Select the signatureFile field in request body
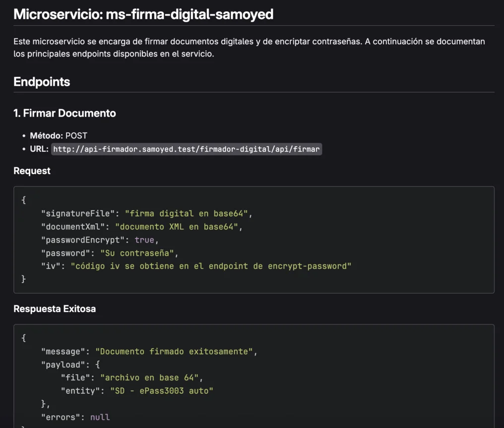This screenshot has width=504, height=428. [70, 213]
